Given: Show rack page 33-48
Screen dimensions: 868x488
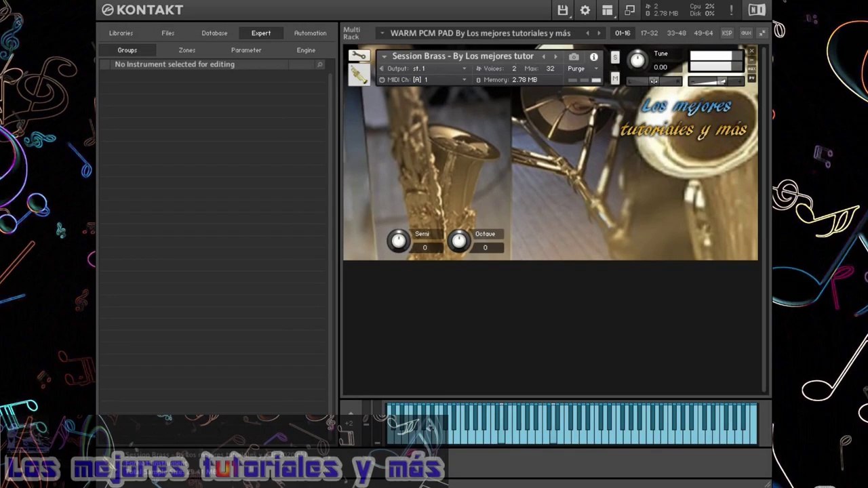Looking at the screenshot, I should tap(676, 33).
